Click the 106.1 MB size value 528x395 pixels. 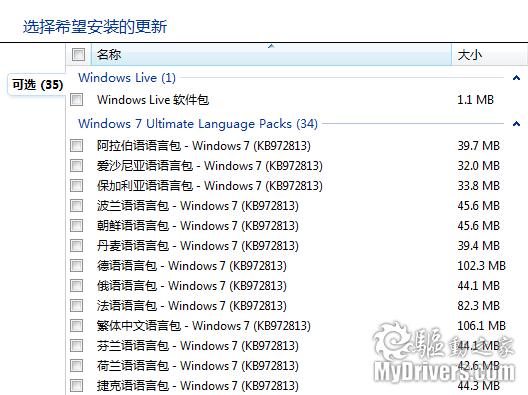pyautogui.click(x=482, y=326)
